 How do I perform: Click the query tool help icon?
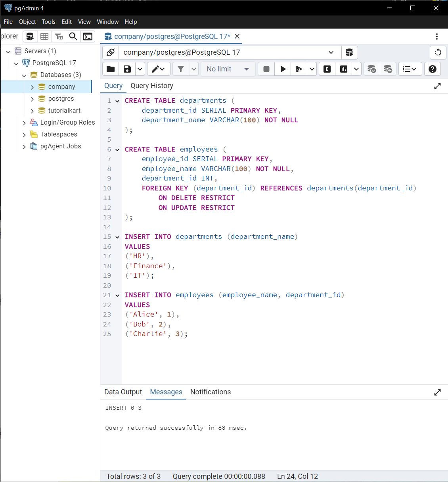click(433, 69)
